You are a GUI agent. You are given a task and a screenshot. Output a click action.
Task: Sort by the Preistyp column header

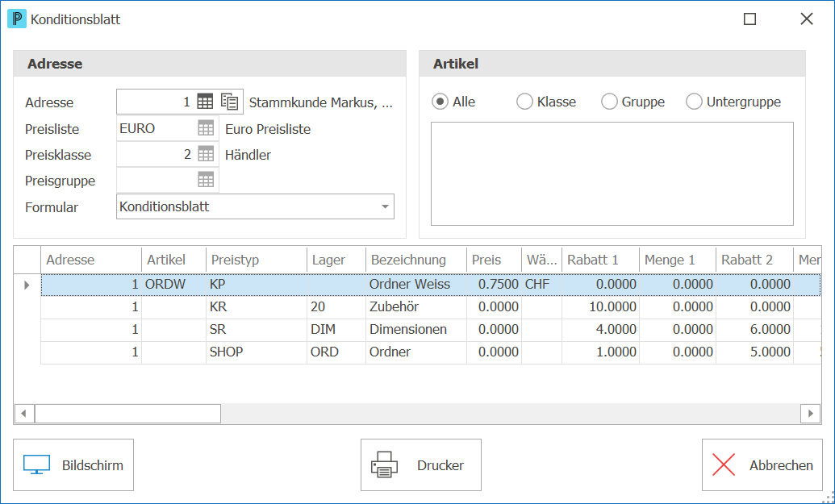(256, 260)
